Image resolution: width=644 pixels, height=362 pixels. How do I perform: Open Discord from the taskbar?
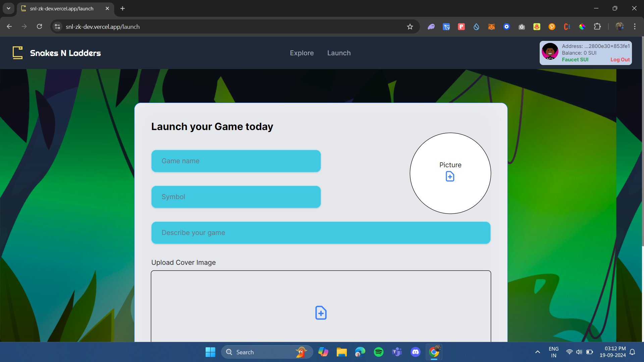click(415, 352)
